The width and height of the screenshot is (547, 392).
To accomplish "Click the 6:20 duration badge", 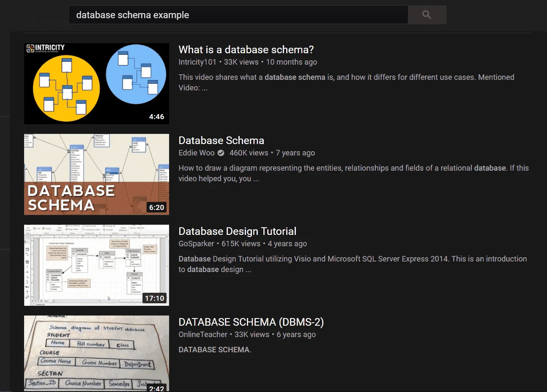I will pyautogui.click(x=156, y=207).
